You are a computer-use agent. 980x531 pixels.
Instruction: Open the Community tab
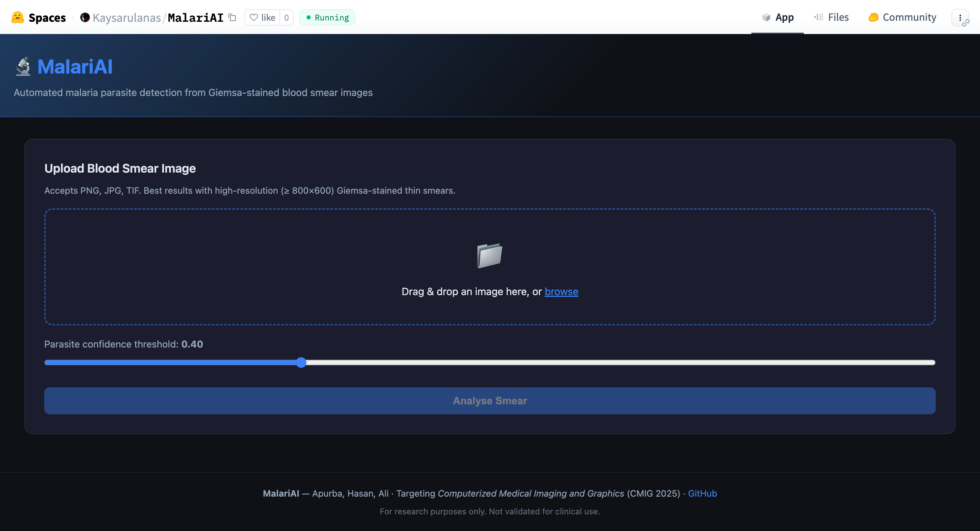[x=902, y=17]
